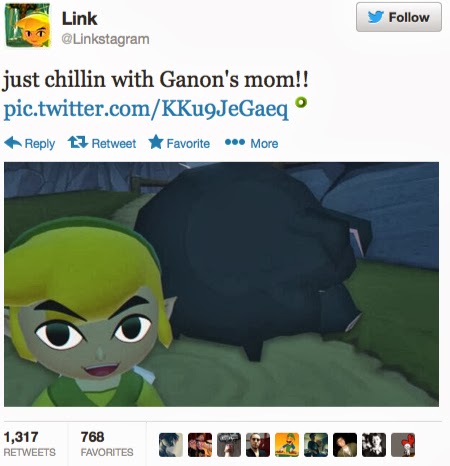Click the Favorite star icon

156,142
